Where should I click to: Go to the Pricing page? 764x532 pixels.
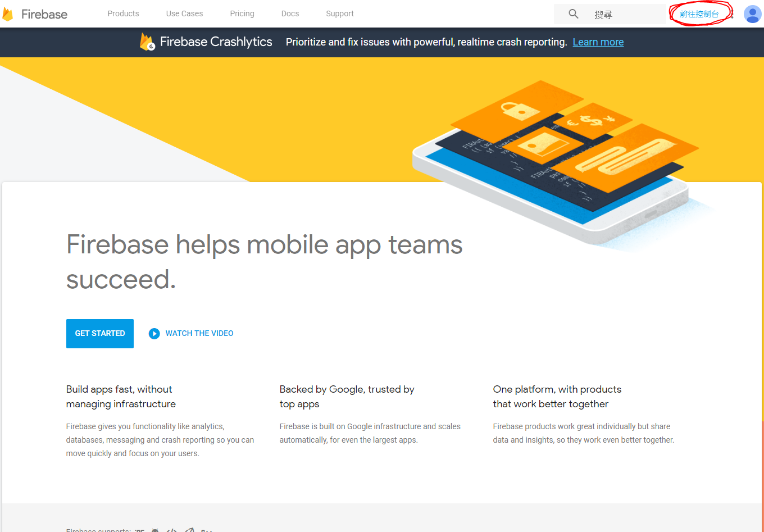[242, 13]
